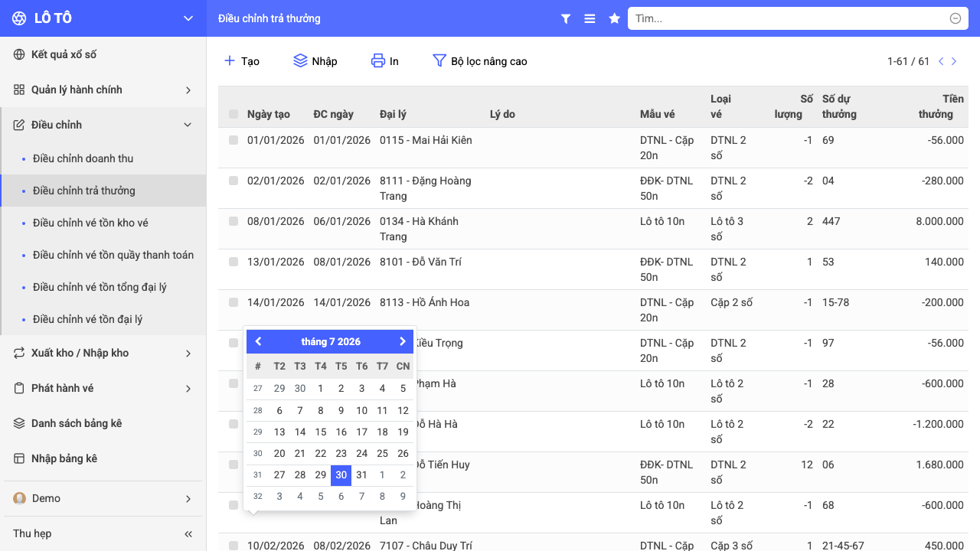
Task: Open the Demo user menu
Action: coord(103,498)
